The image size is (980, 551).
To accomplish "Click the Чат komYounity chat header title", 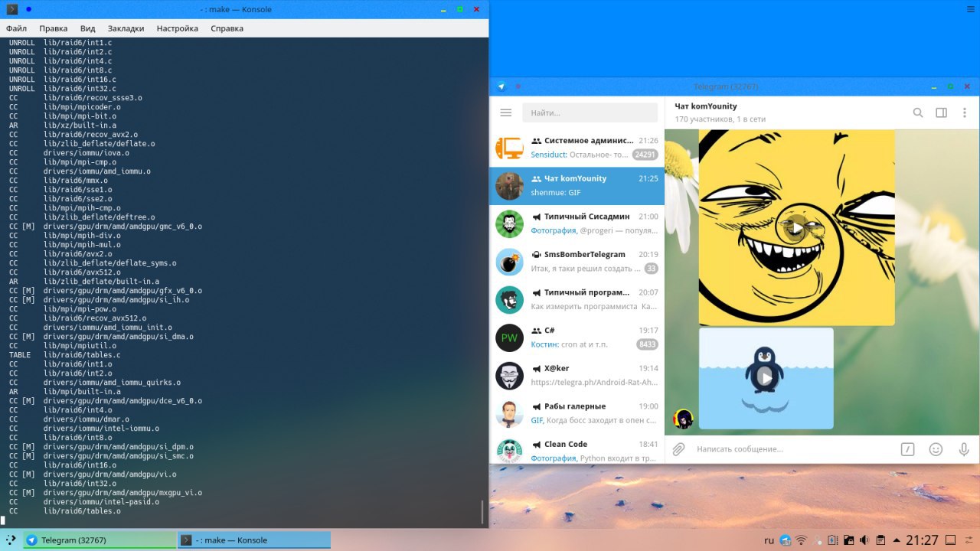I will click(x=705, y=106).
